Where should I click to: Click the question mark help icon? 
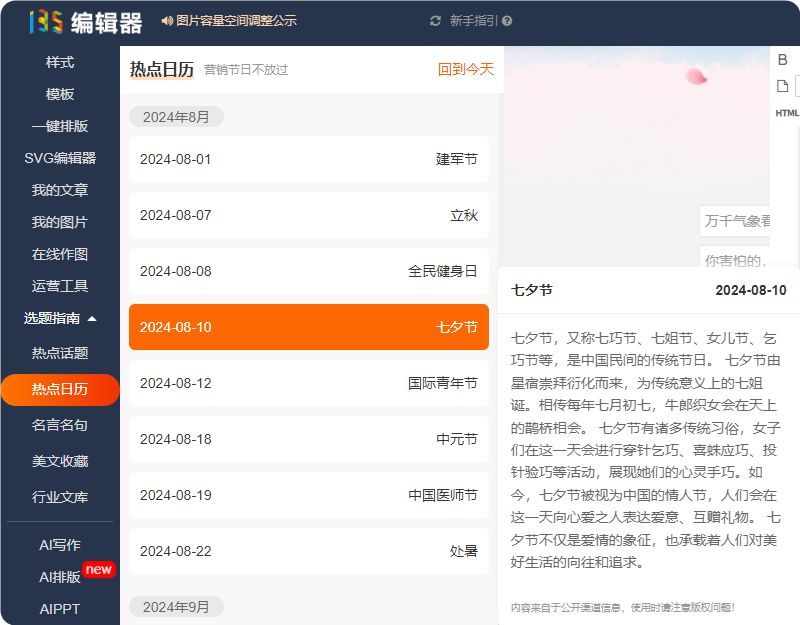[x=507, y=21]
